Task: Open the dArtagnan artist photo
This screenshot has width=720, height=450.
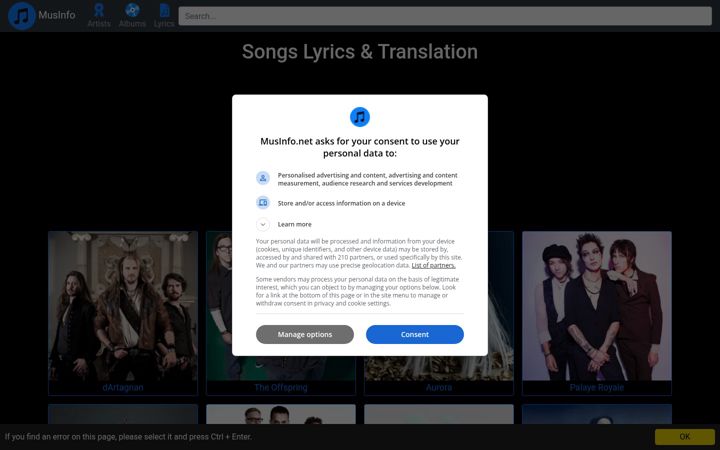Action: (123, 306)
